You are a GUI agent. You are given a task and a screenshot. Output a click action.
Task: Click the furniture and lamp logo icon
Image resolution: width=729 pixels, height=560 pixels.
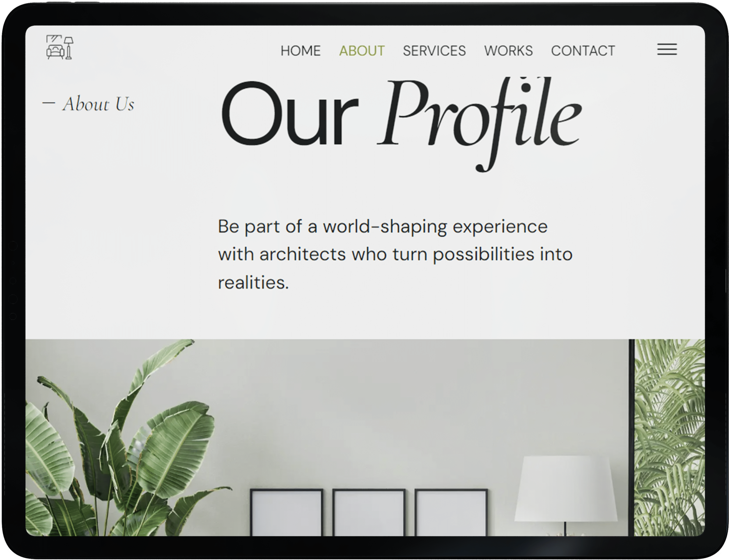(x=60, y=47)
